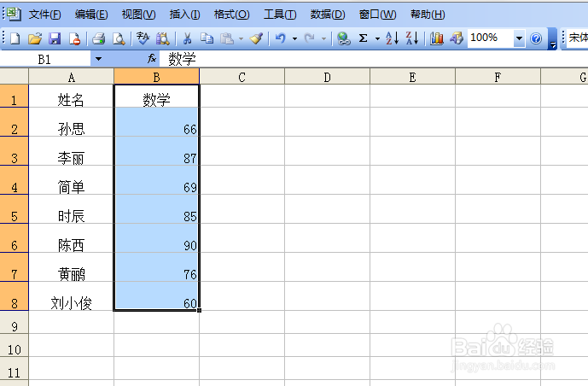Open the 数据(D) menu

[328, 15]
